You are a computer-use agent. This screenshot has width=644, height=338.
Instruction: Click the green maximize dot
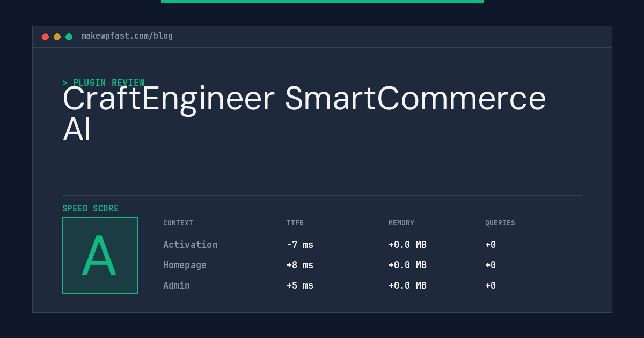pyautogui.click(x=69, y=36)
